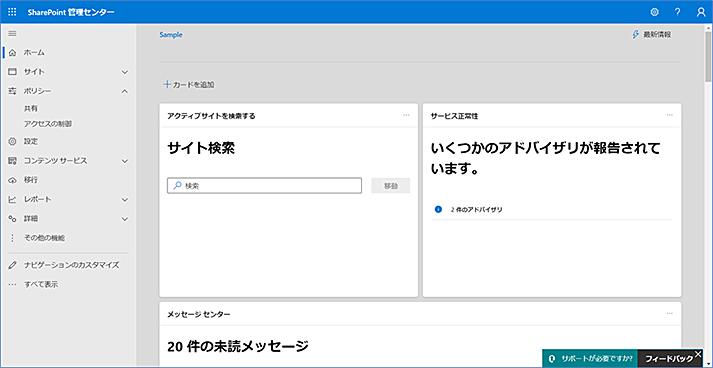Click the サイト検索 heading
This screenshot has width=713, height=368.
tap(201, 148)
